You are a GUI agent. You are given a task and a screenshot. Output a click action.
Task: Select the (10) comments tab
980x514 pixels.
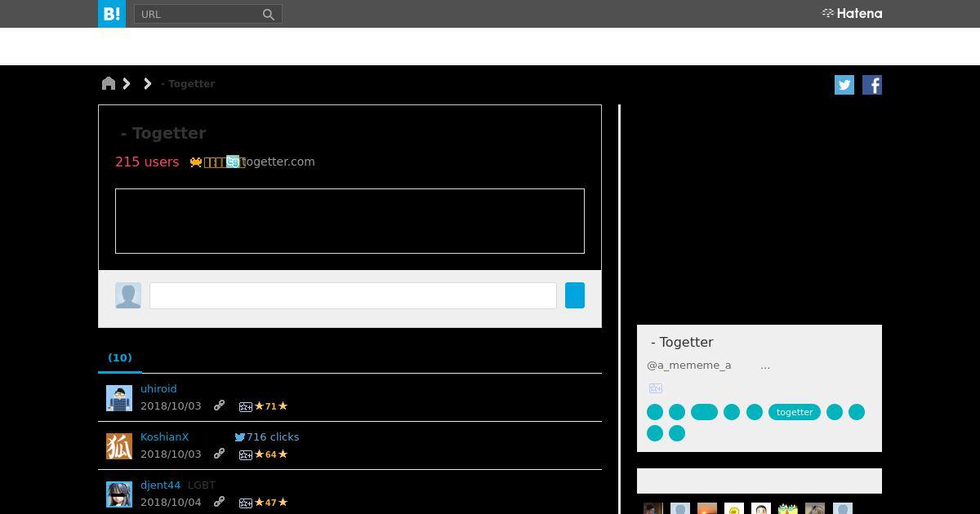pos(120,357)
